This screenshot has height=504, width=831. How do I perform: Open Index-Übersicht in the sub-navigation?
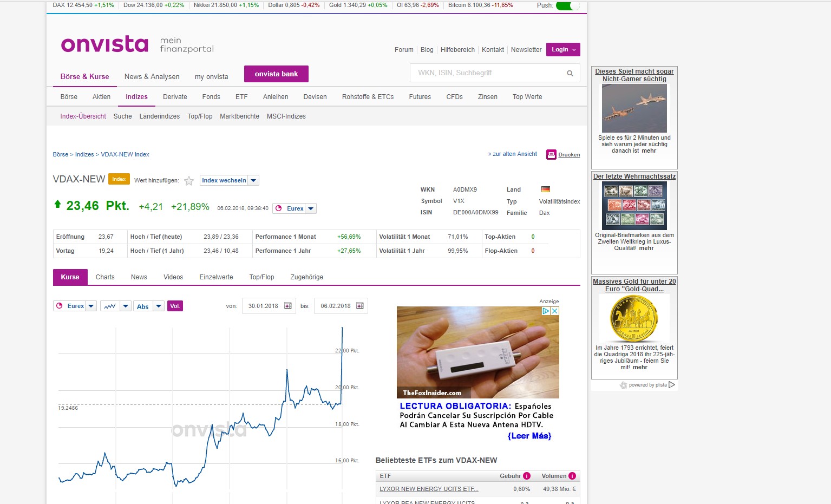[x=83, y=116]
